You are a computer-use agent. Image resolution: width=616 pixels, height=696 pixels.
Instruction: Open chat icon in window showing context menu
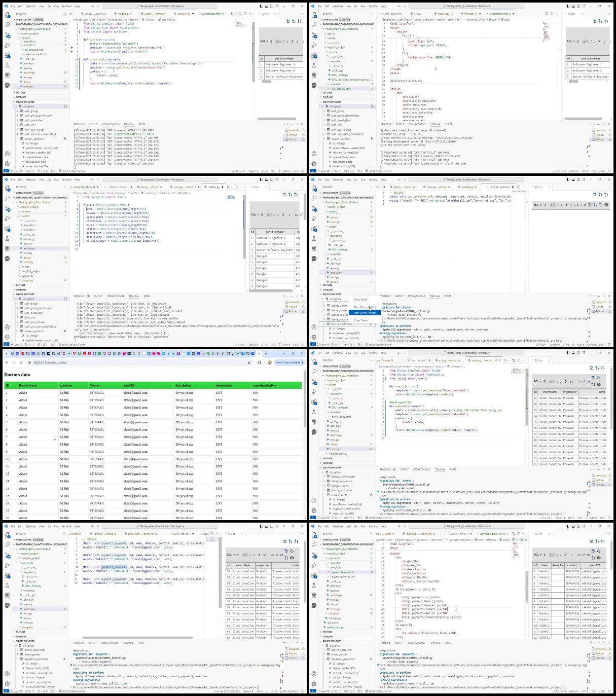[x=314, y=259]
